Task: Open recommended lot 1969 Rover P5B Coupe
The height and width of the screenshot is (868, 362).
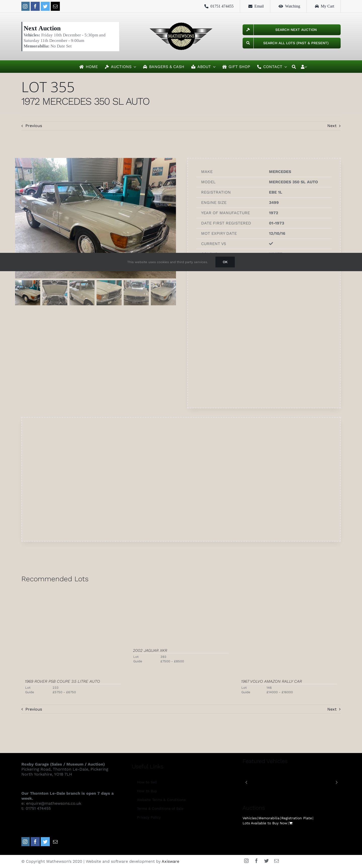Action: coord(62,681)
